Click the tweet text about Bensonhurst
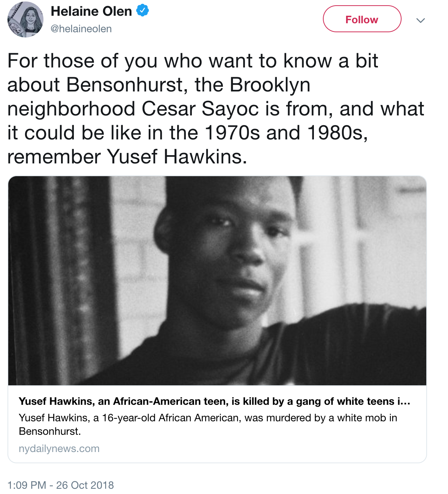Viewport: 448px width, 494px height. pyautogui.click(x=215, y=109)
